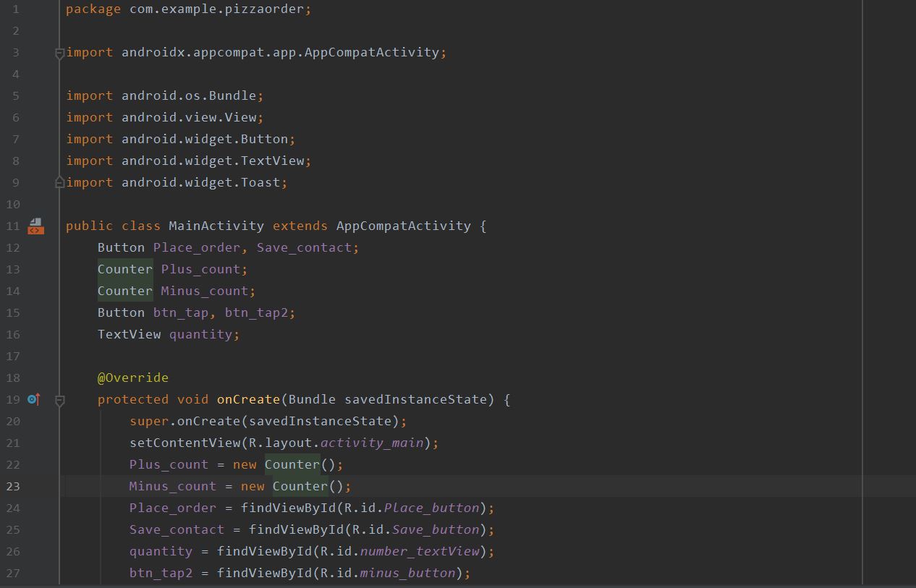This screenshot has width=916, height=588.
Task: Click the onCreate method name
Action: point(248,399)
